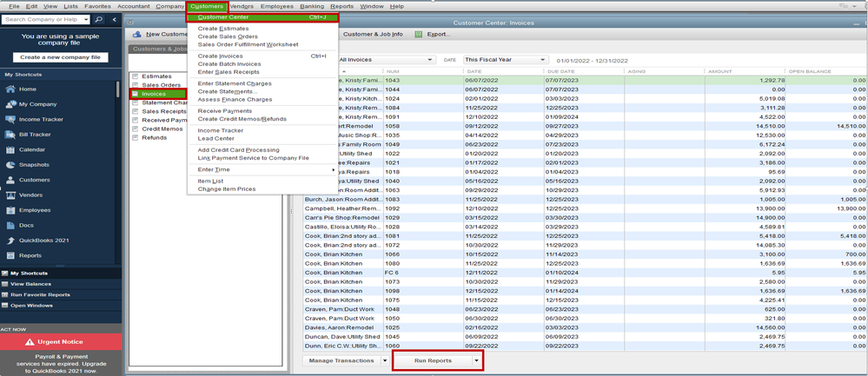The width and height of the screenshot is (868, 376).
Task: Click Create a new company file button
Action: [x=60, y=57]
